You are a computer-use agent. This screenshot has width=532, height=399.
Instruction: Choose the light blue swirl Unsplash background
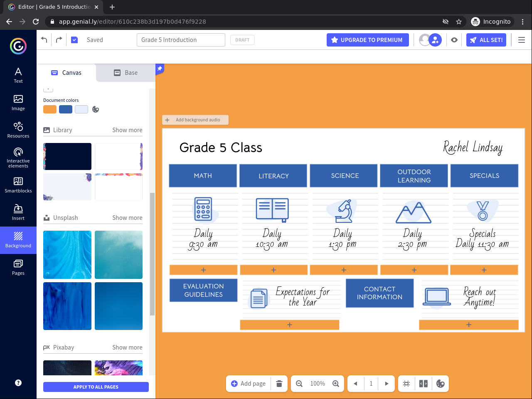pos(67,255)
